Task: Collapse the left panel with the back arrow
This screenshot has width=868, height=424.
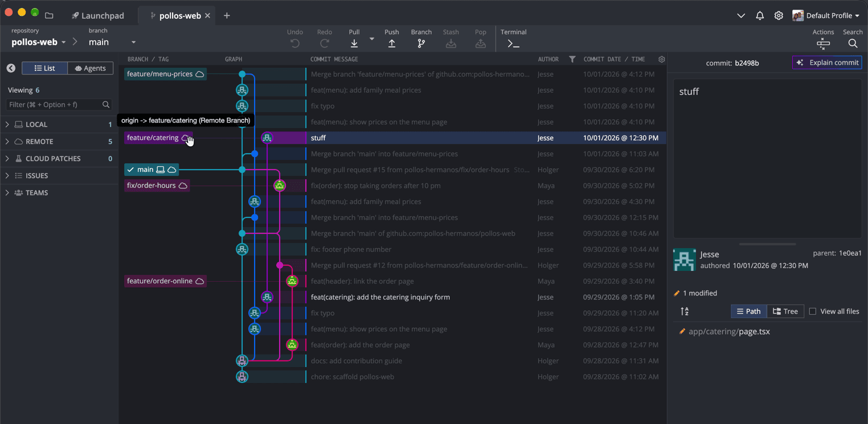Action: (11, 68)
